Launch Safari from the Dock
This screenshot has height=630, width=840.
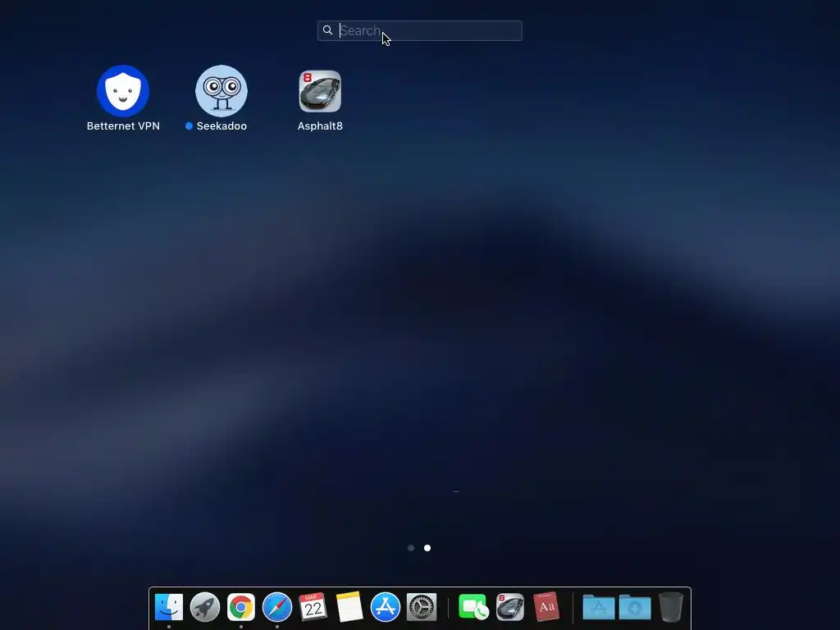click(x=277, y=607)
